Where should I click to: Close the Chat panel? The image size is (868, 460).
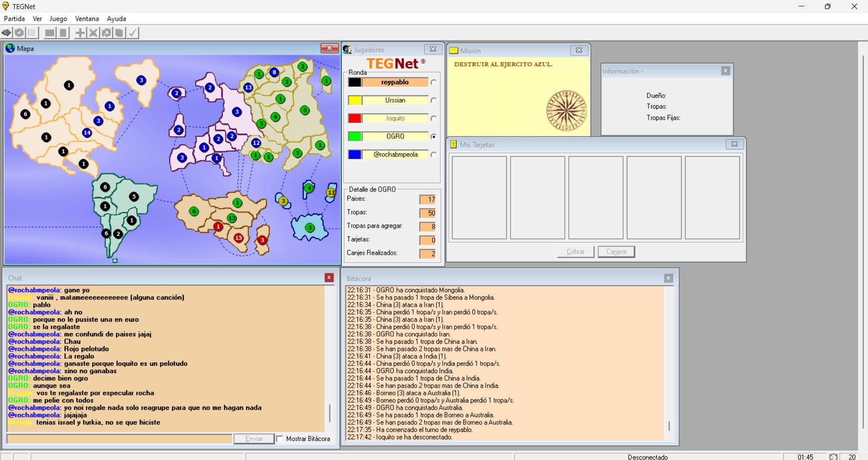click(329, 278)
